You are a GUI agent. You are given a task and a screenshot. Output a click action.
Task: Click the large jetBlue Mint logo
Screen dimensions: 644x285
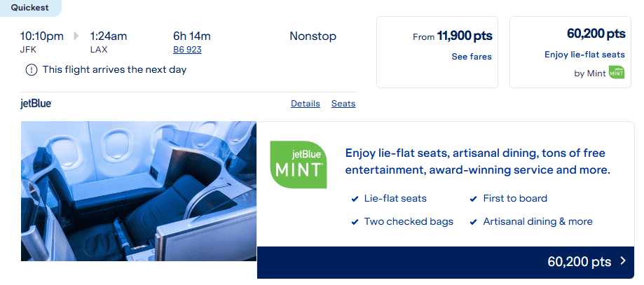pyautogui.click(x=299, y=165)
